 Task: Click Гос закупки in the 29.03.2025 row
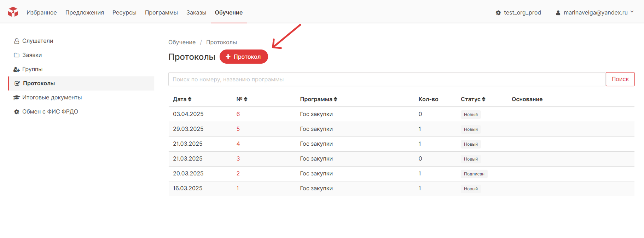[x=316, y=129]
